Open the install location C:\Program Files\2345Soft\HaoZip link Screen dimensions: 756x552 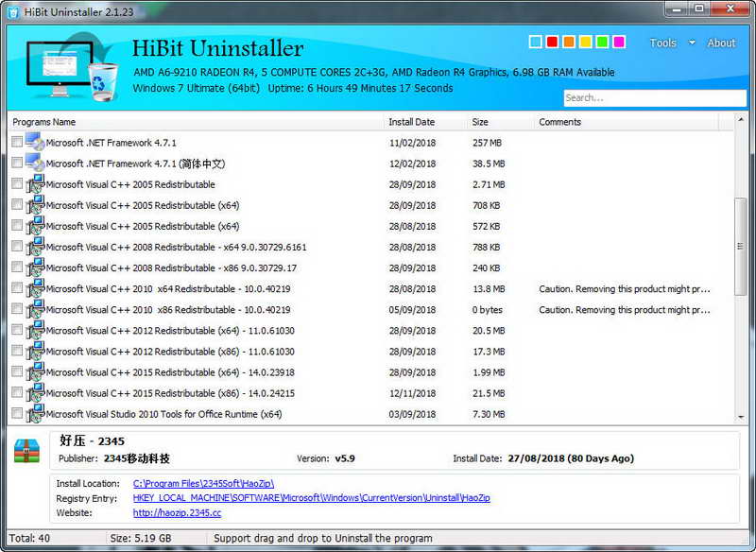203,483
